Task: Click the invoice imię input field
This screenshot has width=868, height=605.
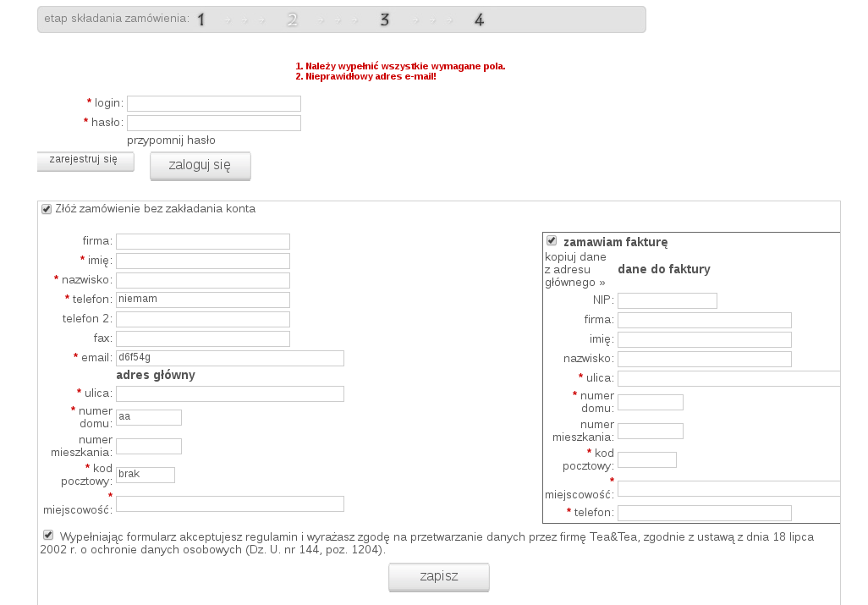Action: point(705,339)
